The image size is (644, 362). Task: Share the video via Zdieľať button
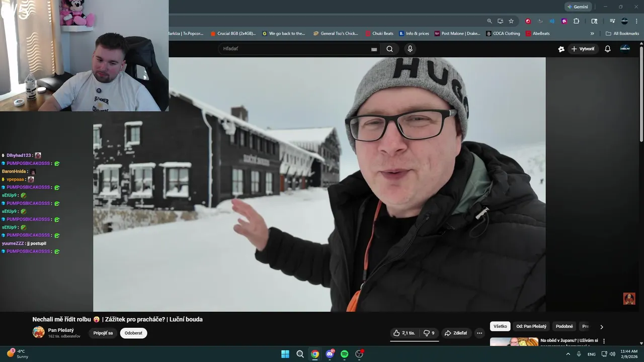click(456, 333)
